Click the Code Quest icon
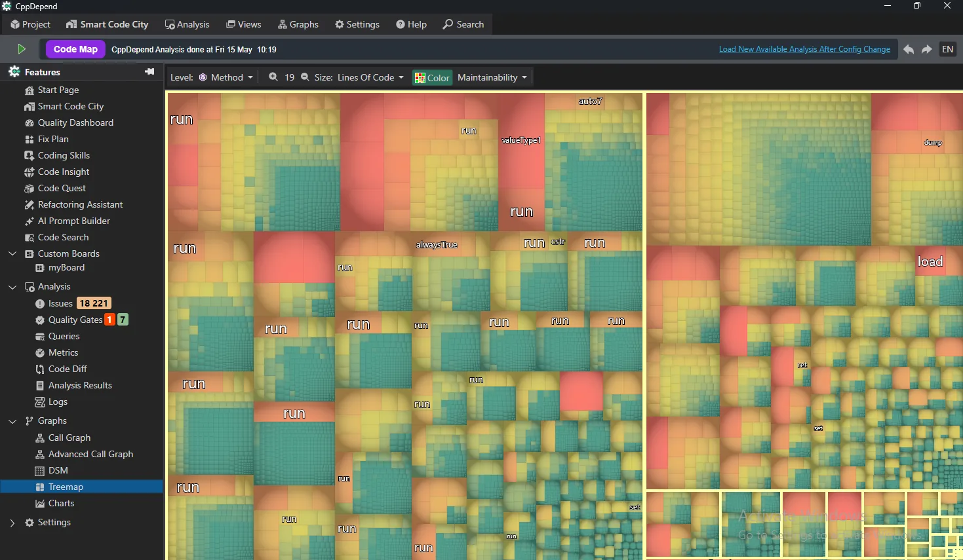This screenshot has height=560, width=963. tap(29, 189)
